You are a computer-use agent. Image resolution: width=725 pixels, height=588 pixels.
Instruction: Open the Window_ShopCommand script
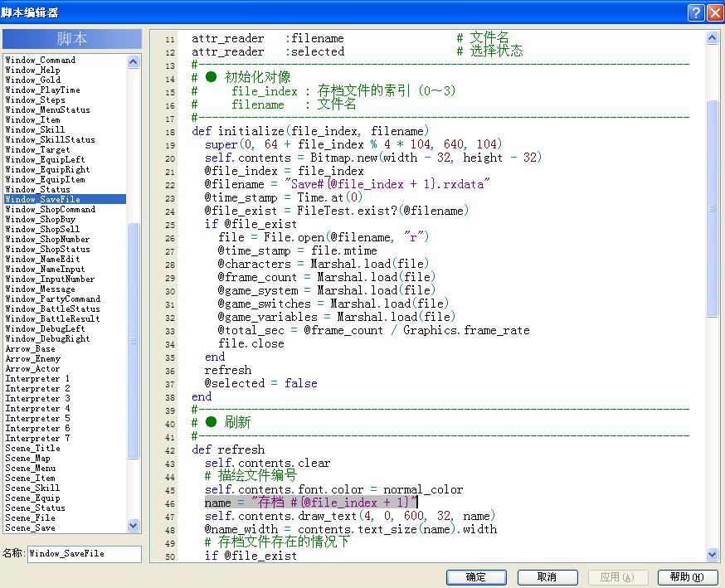pyautogui.click(x=50, y=209)
